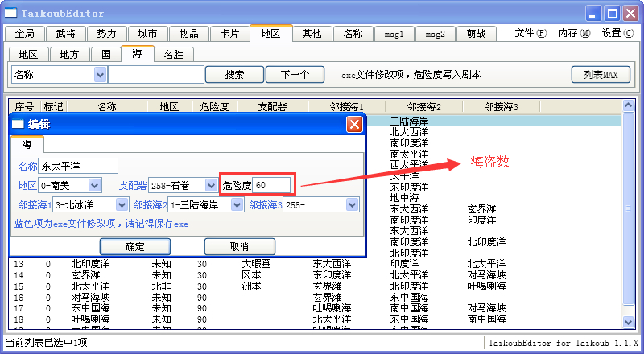Click the search text input box
Screen dimensions: 644x354
pyautogui.click(x=156, y=75)
